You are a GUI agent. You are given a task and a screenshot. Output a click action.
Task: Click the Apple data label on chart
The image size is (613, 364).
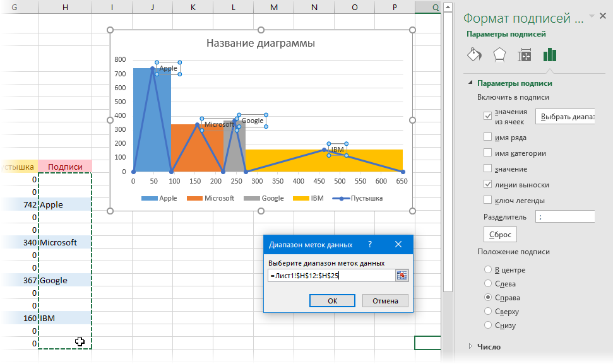pos(168,68)
